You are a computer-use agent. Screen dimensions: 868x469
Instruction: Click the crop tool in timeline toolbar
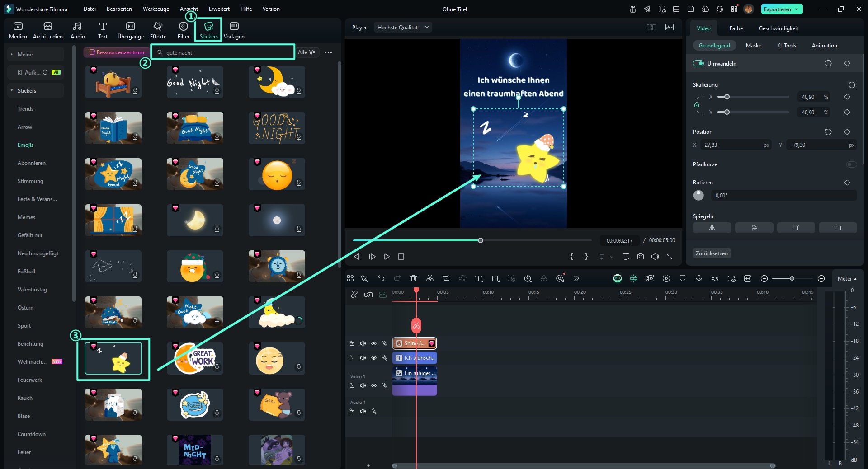[x=446, y=278]
